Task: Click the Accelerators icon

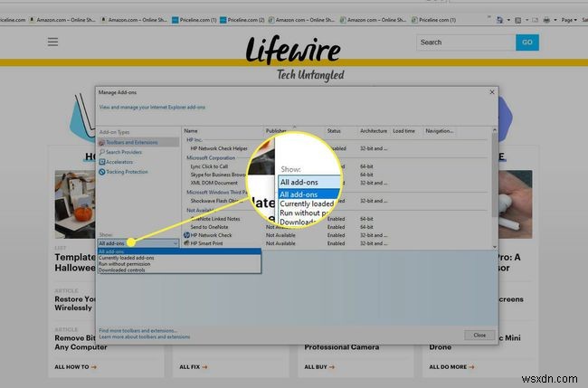Action: pyautogui.click(x=101, y=162)
